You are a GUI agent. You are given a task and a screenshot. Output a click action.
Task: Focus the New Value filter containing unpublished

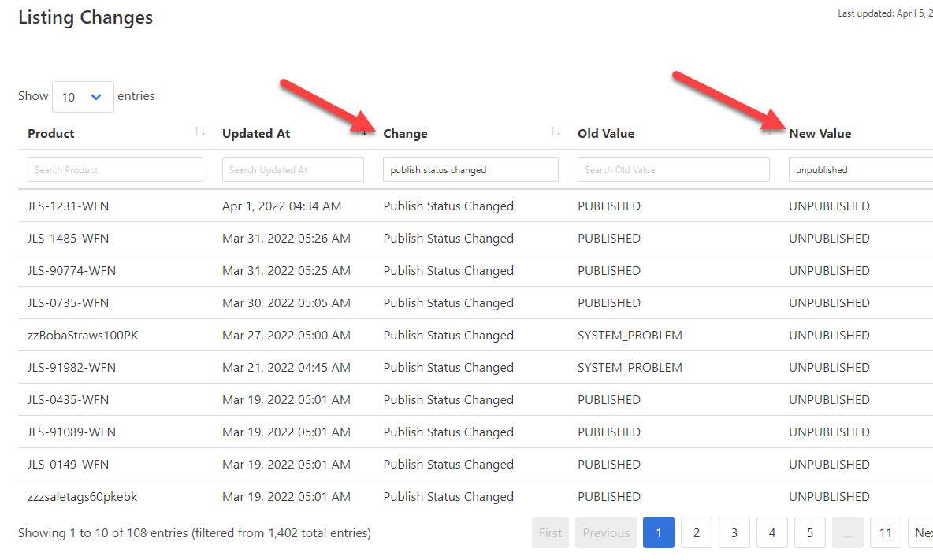(861, 169)
